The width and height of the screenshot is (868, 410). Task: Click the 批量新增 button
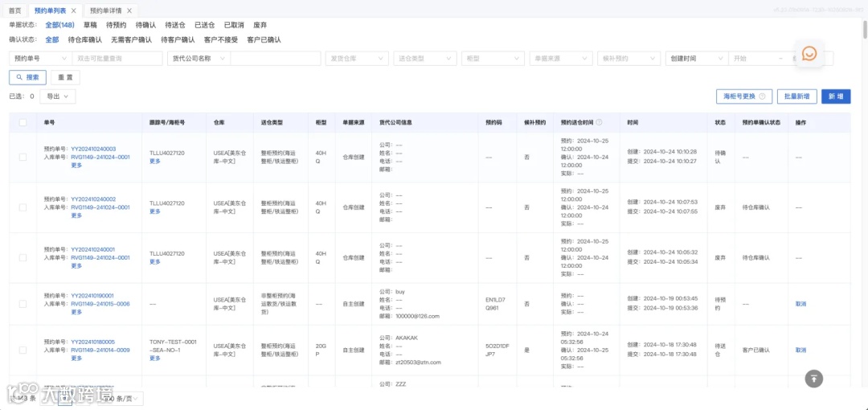[797, 96]
